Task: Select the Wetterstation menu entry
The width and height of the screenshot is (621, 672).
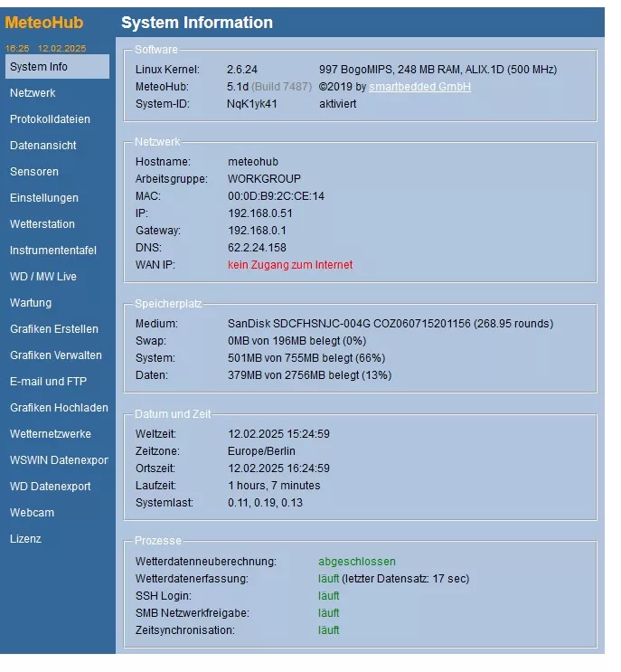Action: [42, 224]
